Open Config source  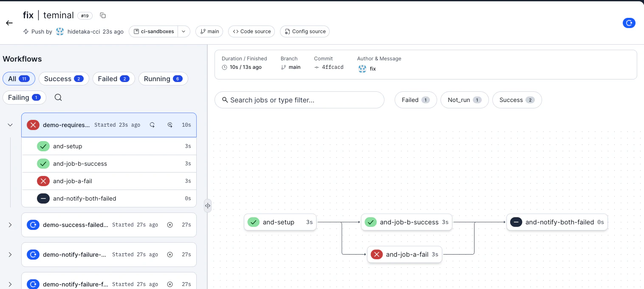pyautogui.click(x=305, y=31)
